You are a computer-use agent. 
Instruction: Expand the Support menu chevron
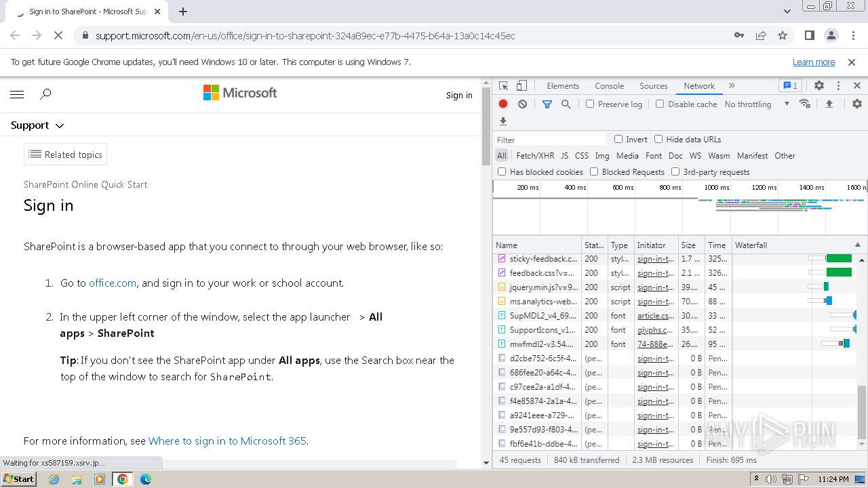[x=60, y=126]
